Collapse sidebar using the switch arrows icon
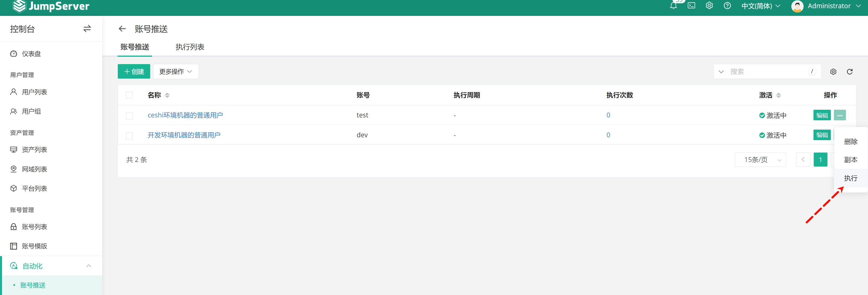Screen dimensions: 868x295 [87, 29]
